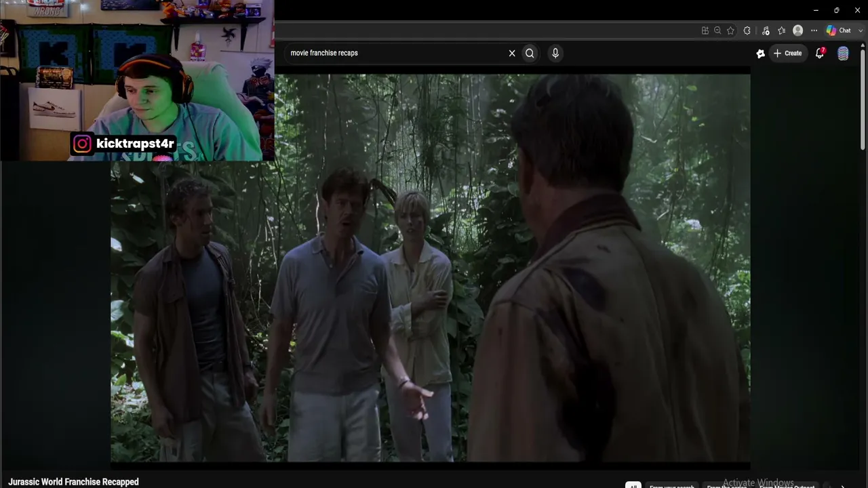This screenshot has width=868, height=488.
Task: Open the favorites list icon
Action: tap(782, 30)
